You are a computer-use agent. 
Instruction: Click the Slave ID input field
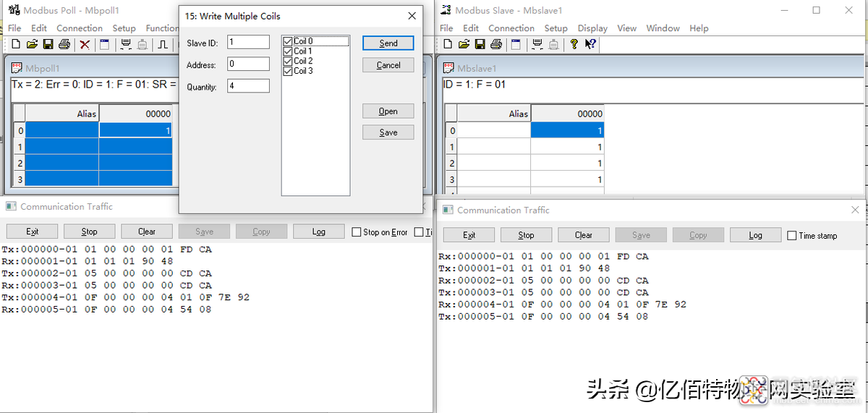248,42
